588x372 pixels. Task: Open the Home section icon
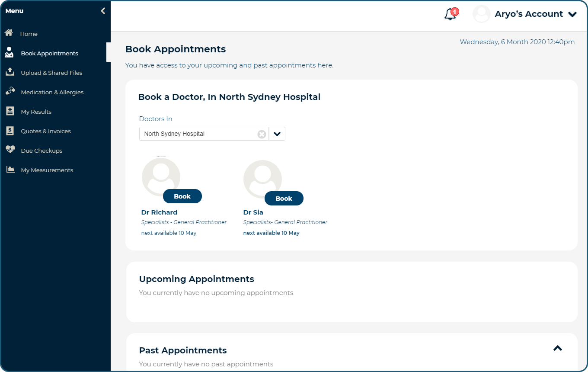(9, 32)
